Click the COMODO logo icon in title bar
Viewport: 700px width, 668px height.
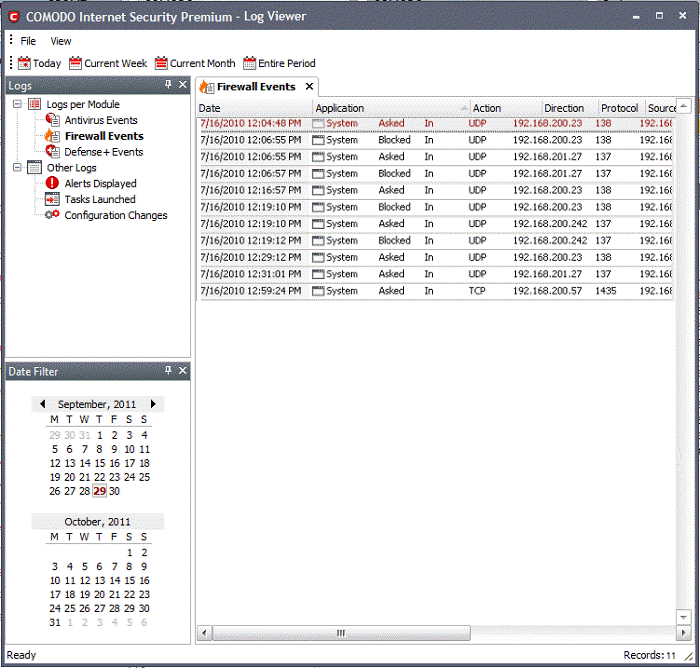(x=14, y=17)
